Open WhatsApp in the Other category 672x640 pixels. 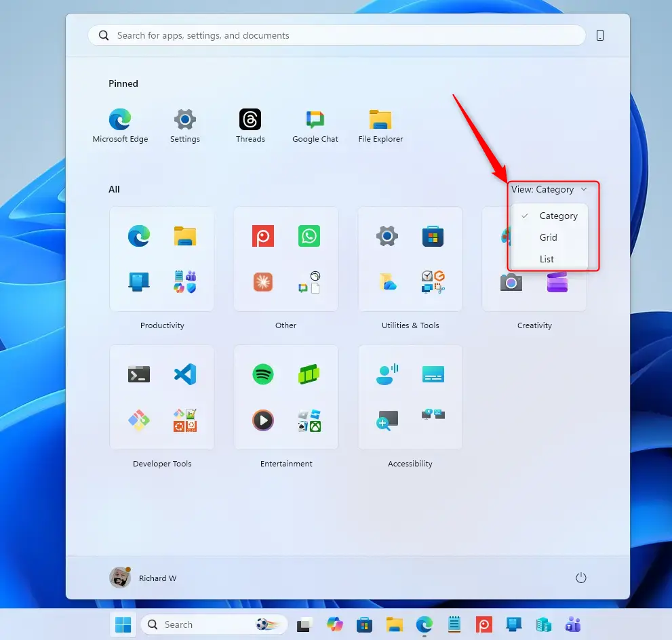tap(309, 236)
